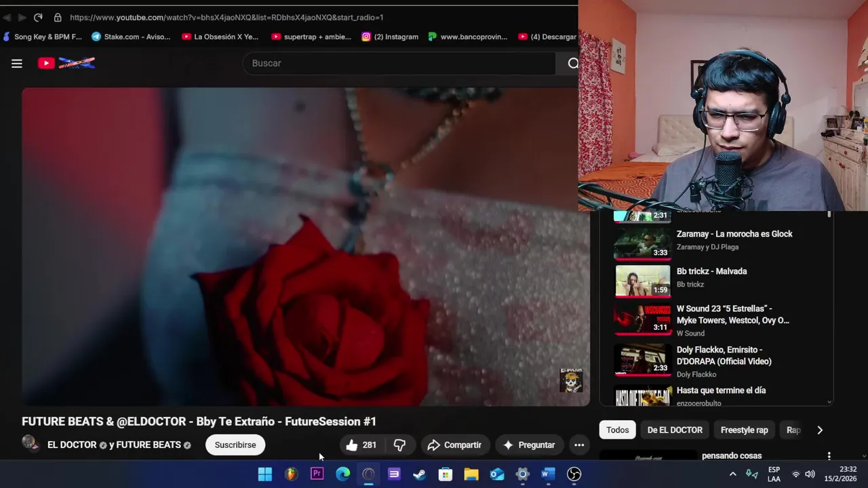Focus the Buscar search field
The width and height of the screenshot is (868, 488).
[399, 63]
